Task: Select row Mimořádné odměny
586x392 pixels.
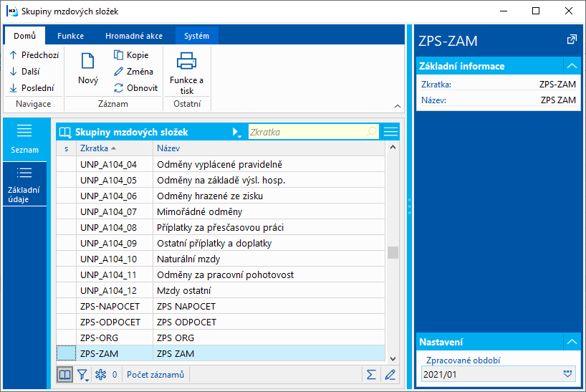Action: pos(221,211)
